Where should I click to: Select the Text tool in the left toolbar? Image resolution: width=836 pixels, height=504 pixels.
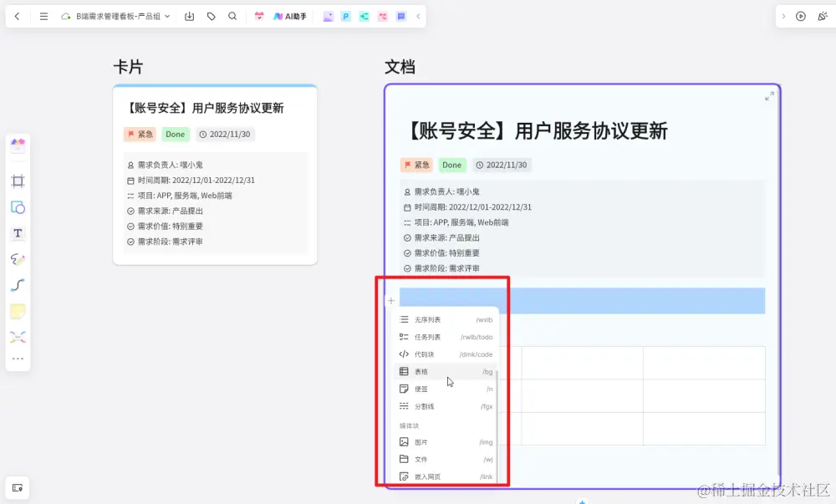coord(18,233)
